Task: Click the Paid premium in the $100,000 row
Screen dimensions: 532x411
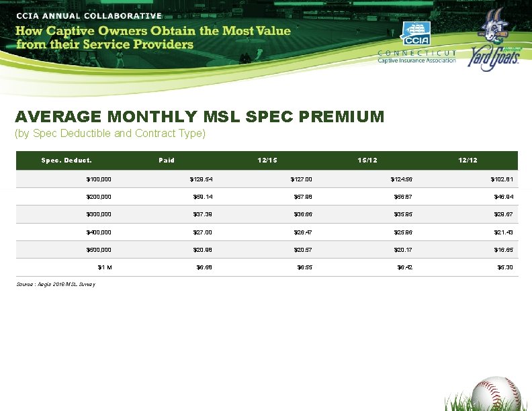Action: (x=202, y=179)
